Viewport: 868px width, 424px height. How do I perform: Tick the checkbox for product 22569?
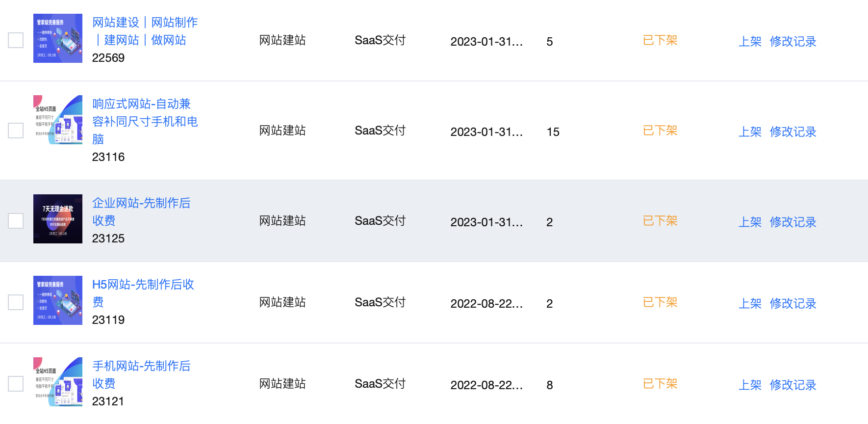16,40
